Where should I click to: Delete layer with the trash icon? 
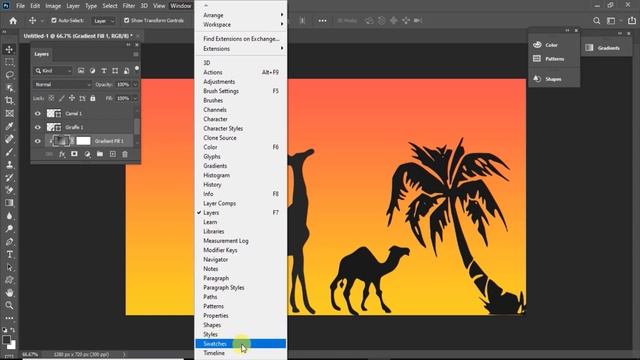pyautogui.click(x=125, y=154)
